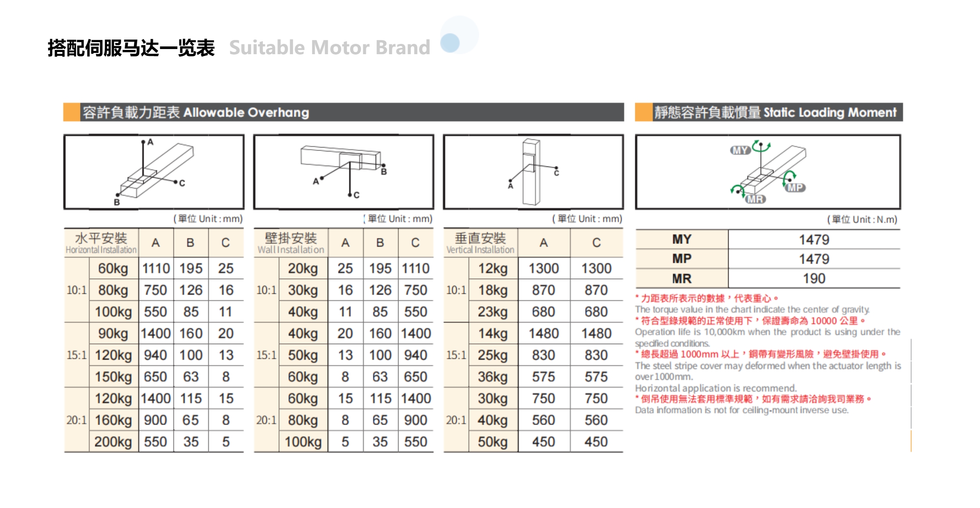Click the 190 value in the MR row

[x=814, y=278]
